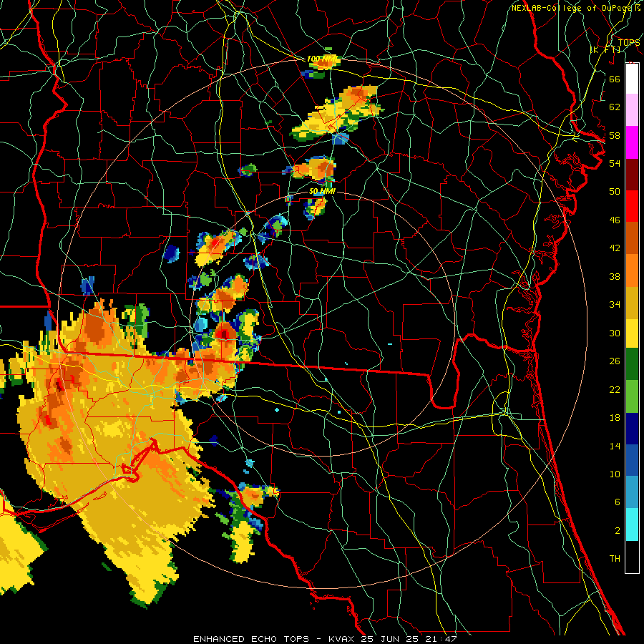The width and height of the screenshot is (644, 644).
Task: Select the 22 legend value label
Action: (x=615, y=390)
